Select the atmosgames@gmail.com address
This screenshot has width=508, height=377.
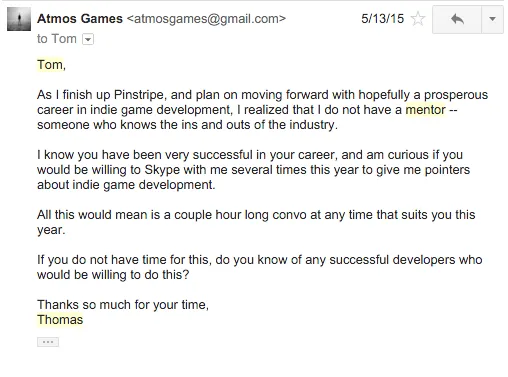pyautogui.click(x=206, y=19)
